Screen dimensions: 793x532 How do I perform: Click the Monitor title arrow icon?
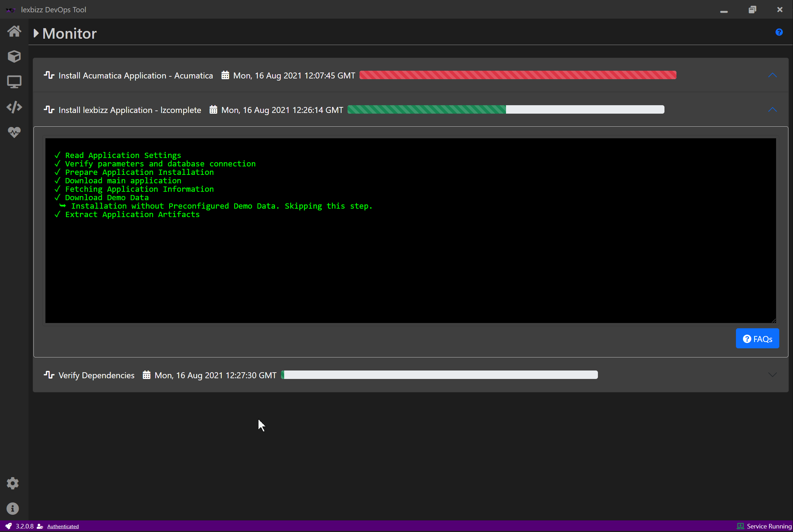36,33
